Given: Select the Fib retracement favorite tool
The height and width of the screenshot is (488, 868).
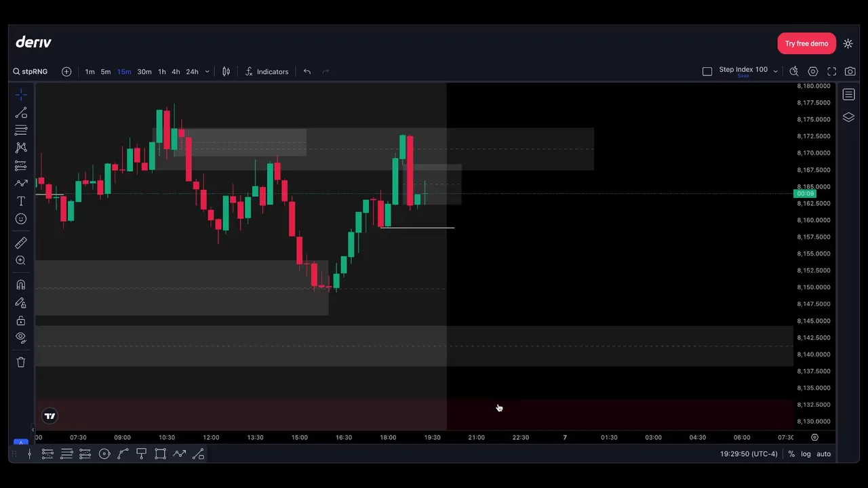Looking at the screenshot, I should pyautogui.click(x=47, y=454).
